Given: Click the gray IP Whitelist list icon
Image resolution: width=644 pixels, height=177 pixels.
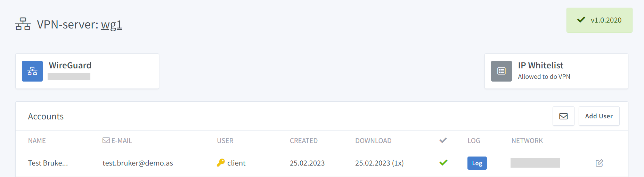Looking at the screenshot, I should (501, 71).
